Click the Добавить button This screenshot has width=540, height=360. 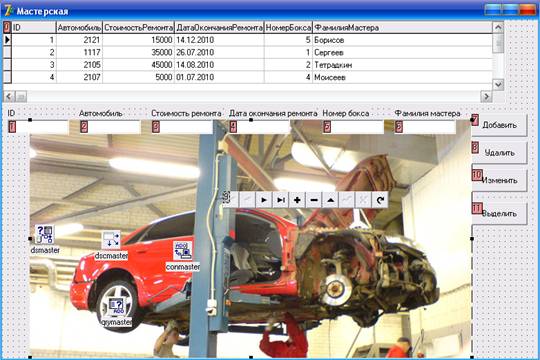click(x=499, y=125)
